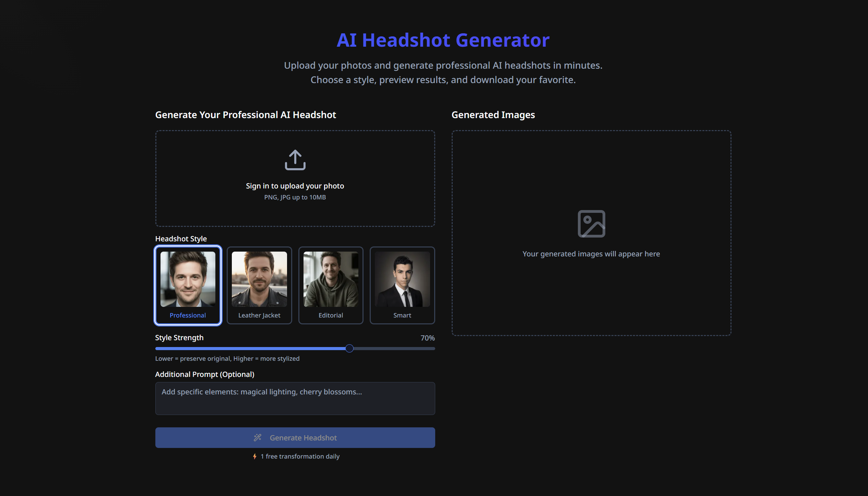Click the photo upload dropzone area
The height and width of the screenshot is (496, 868).
tap(295, 178)
